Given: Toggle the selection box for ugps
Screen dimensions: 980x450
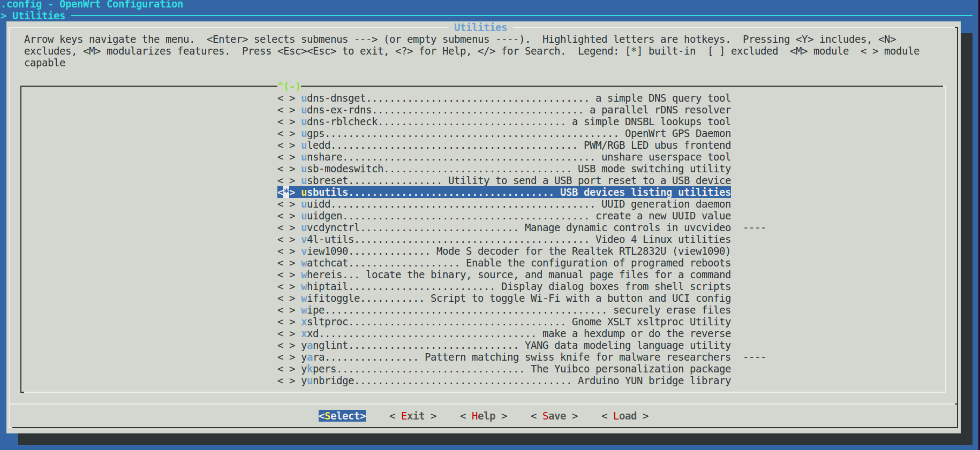Looking at the screenshot, I should pos(286,134).
